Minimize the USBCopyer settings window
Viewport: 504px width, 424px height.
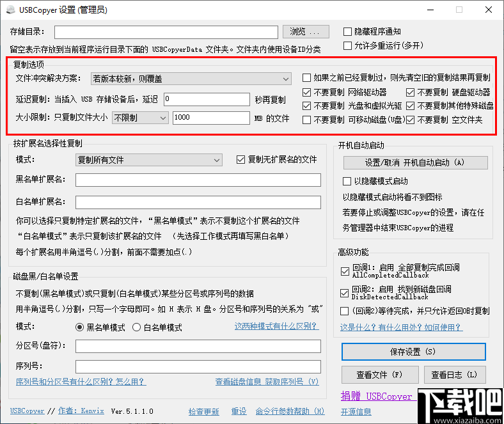tap(430, 10)
